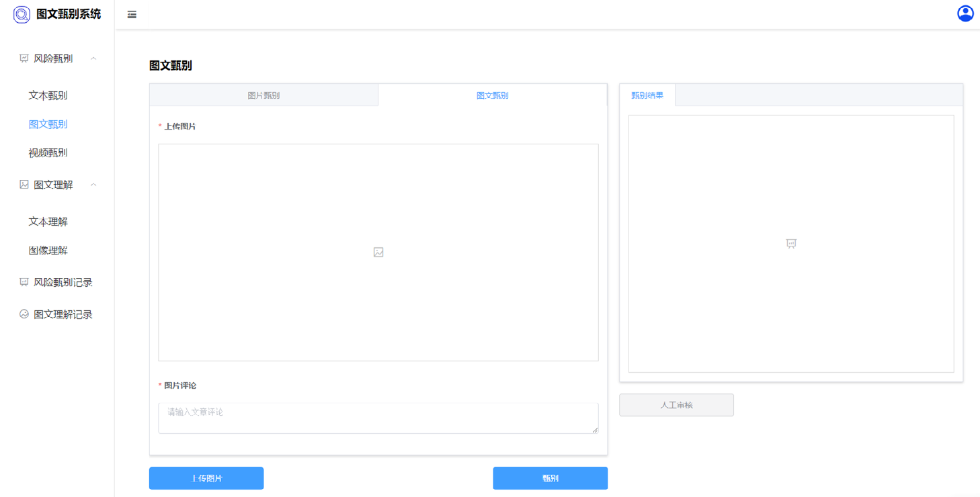
Task: Click the 图文理解记录 sidebar icon
Action: (x=24, y=314)
